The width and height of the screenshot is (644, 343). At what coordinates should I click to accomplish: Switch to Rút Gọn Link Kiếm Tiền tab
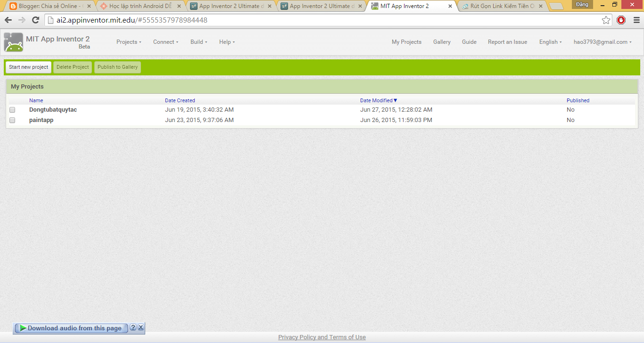[502, 6]
